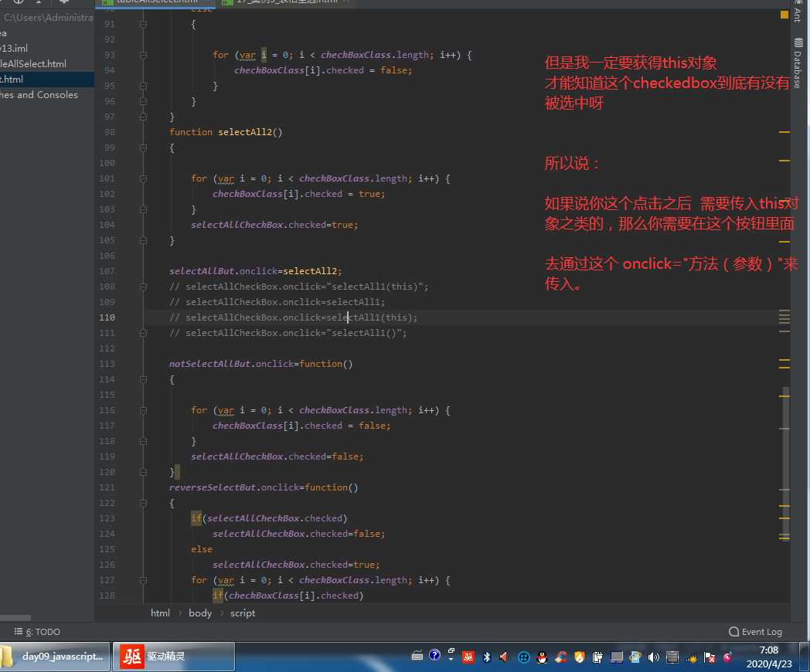Fold the comment block starting line 108

point(144,287)
